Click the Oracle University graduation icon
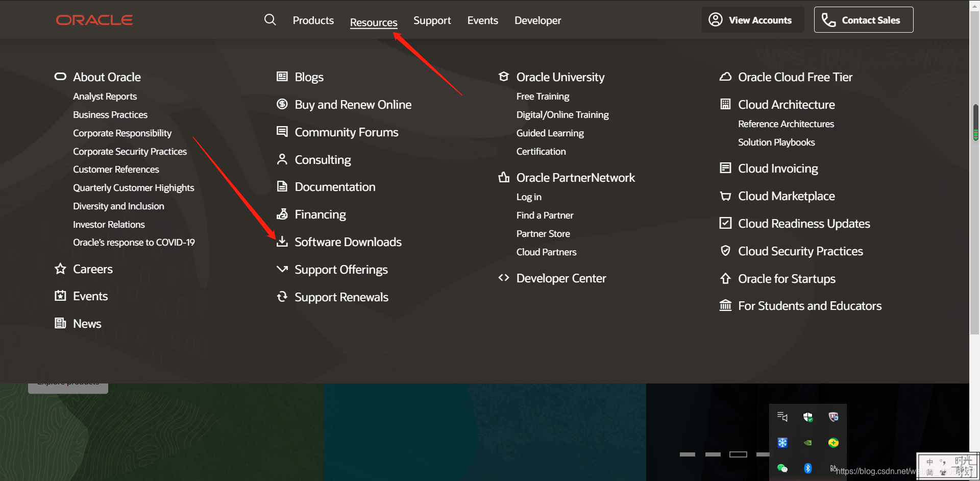This screenshot has width=980, height=481. click(x=504, y=77)
